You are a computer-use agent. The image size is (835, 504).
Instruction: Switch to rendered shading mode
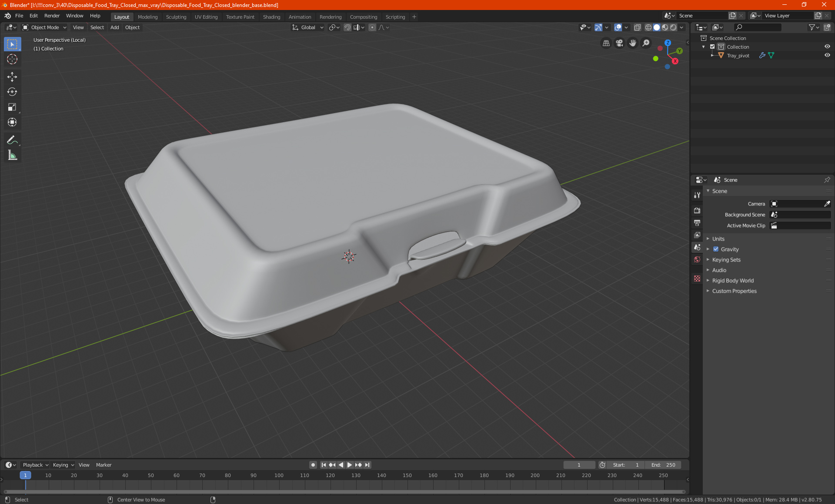click(x=673, y=27)
